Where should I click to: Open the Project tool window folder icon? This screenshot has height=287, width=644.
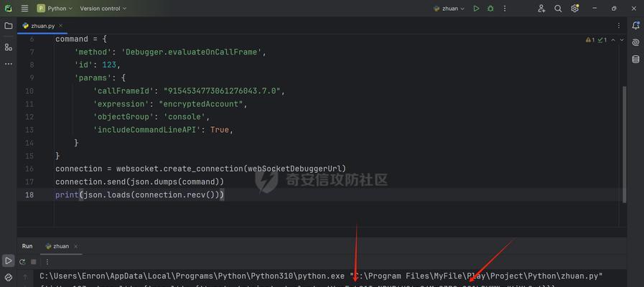pyautogui.click(x=8, y=26)
